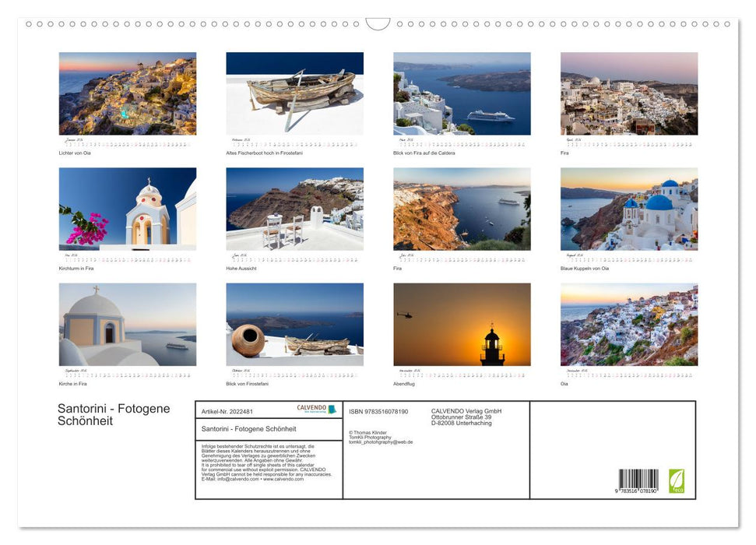Select the title Santorini - Fotogene Schönheit
This screenshot has height=545, width=756.
coord(114,413)
